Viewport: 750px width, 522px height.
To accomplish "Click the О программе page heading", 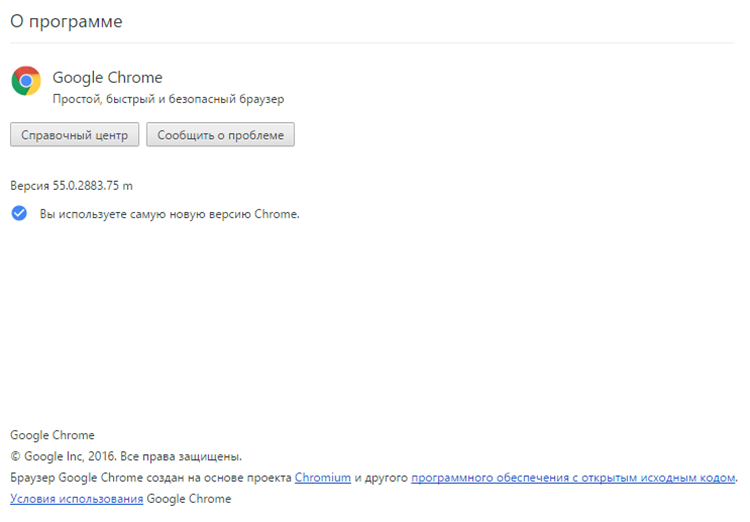I will click(x=66, y=21).
